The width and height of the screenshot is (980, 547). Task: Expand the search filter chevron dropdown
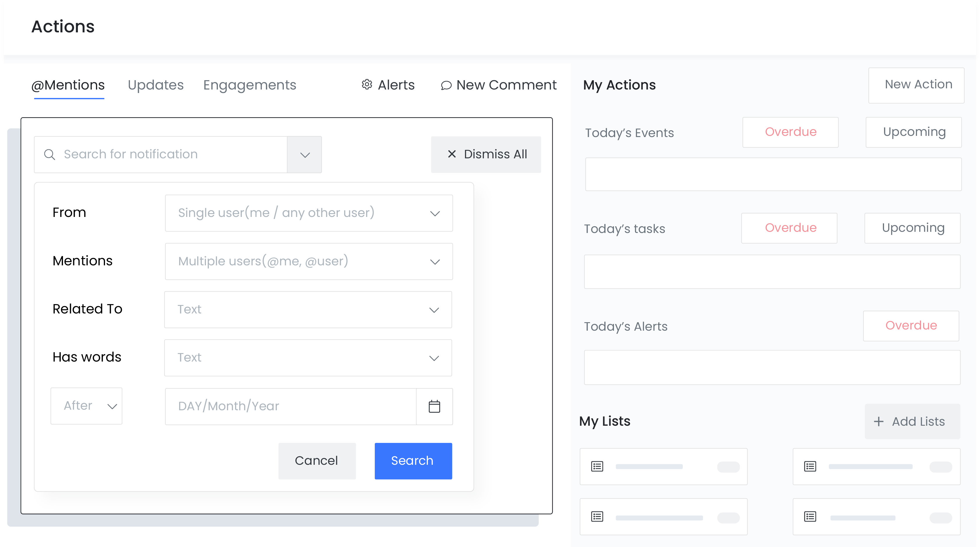pos(304,155)
